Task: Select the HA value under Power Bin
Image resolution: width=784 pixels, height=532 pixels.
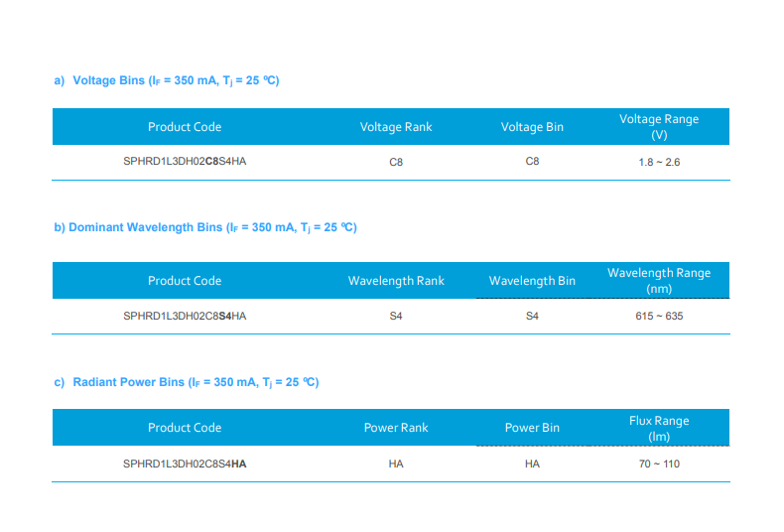Action: [x=532, y=464]
